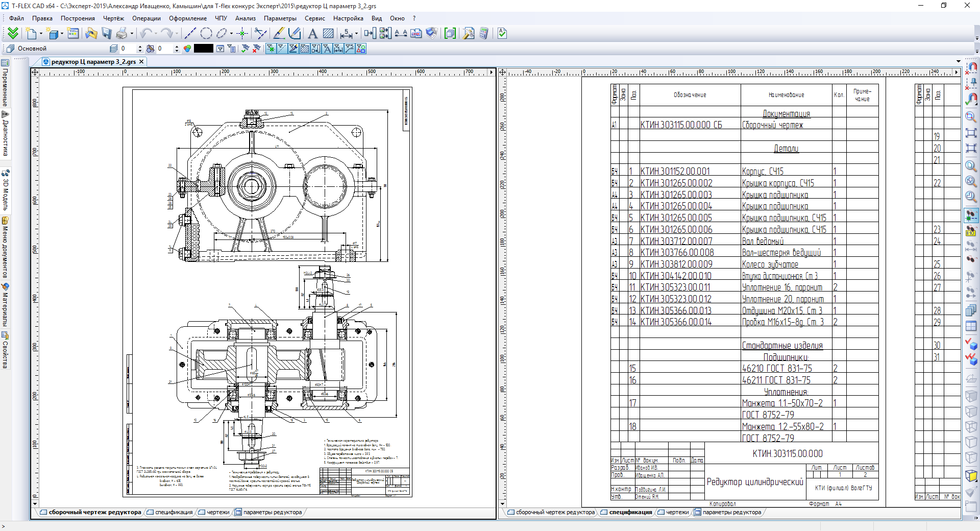Click the black color swatch
This screenshot has width=980, height=531.
click(203, 49)
